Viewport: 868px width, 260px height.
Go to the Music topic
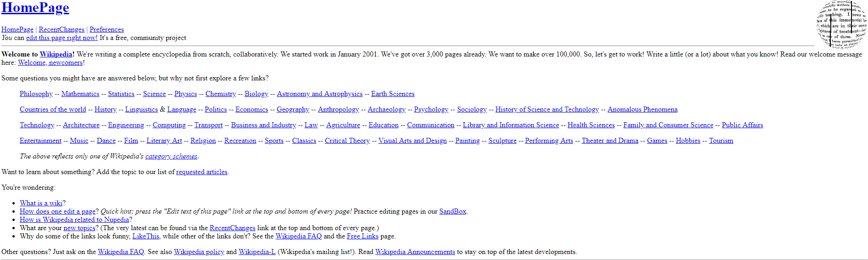(x=79, y=141)
